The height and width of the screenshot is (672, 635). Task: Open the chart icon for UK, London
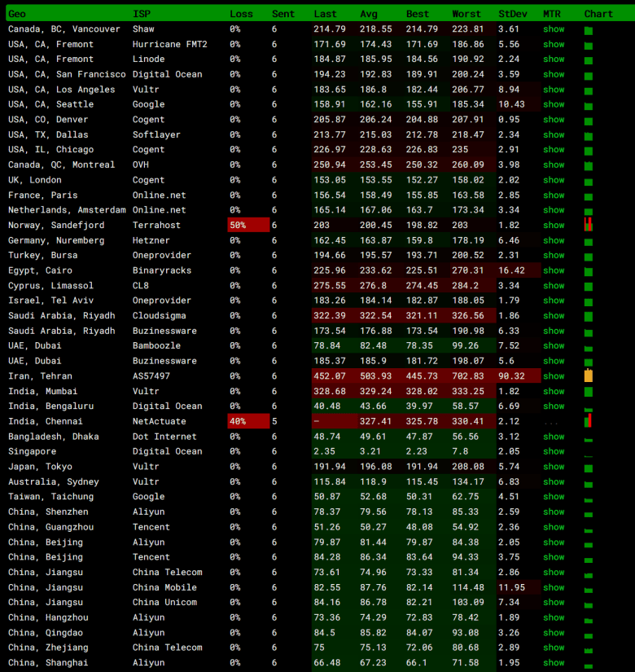[588, 181]
